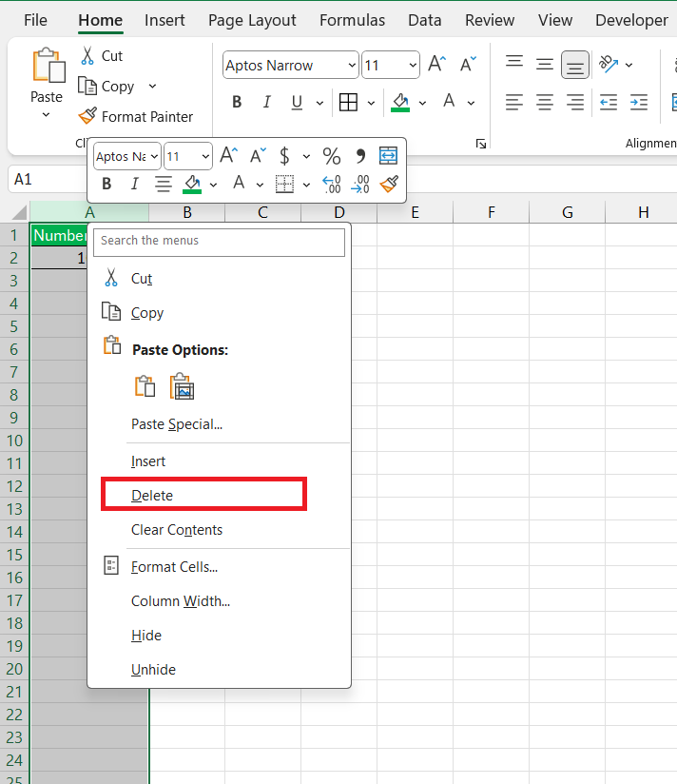Screen dimensions: 677x784
Task: Click Format Painter on mini toolbar
Action: [x=389, y=184]
